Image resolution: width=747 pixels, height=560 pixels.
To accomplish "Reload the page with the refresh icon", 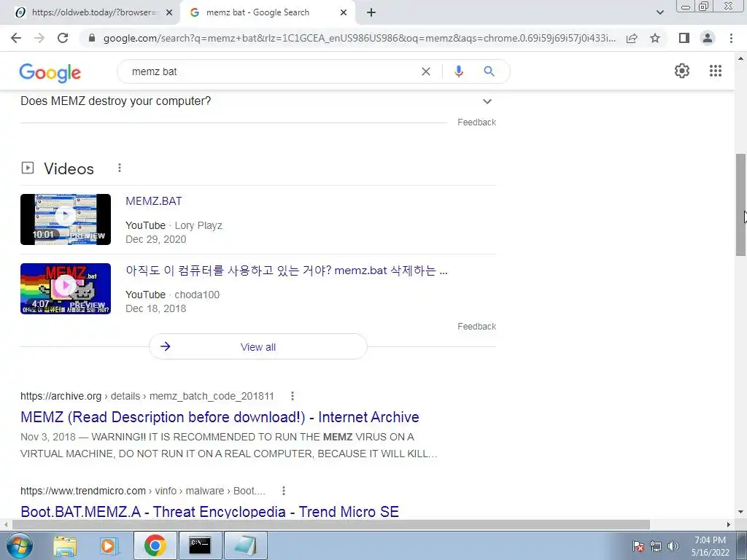I will [63, 38].
